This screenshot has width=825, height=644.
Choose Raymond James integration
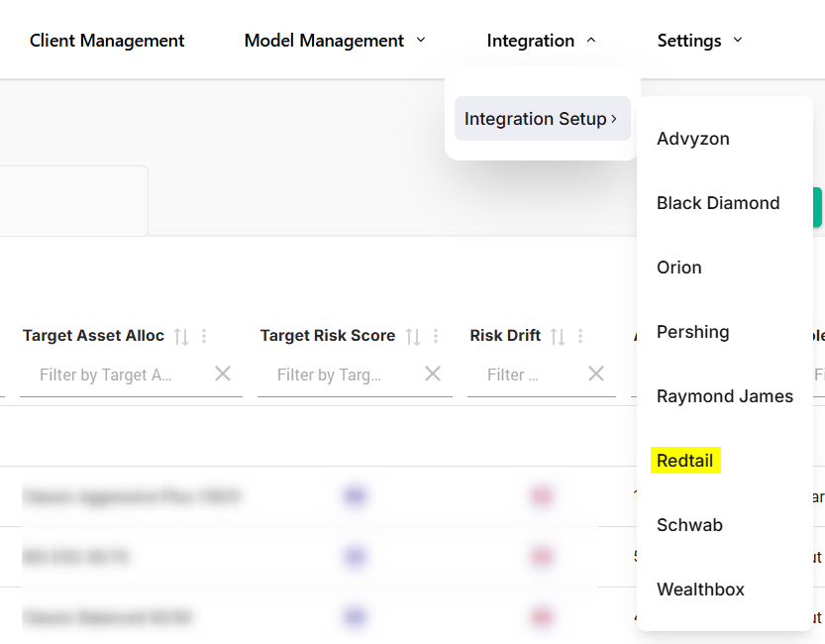725,396
